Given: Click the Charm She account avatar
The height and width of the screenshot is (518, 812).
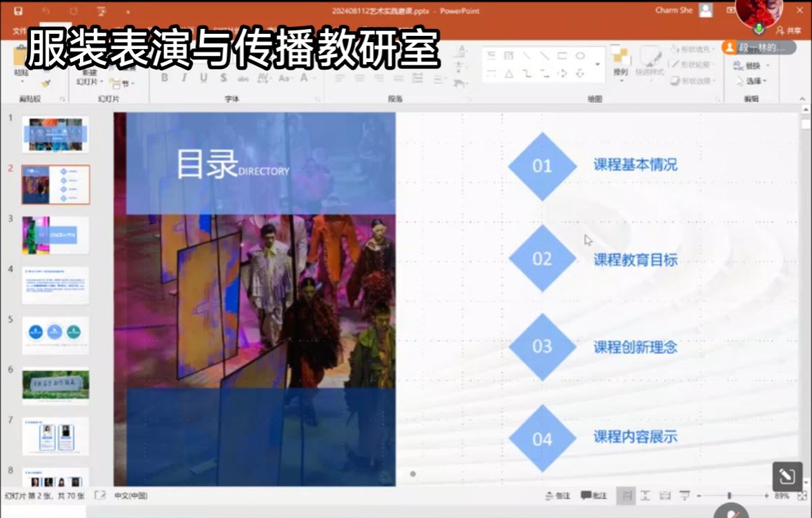Looking at the screenshot, I should [705, 10].
